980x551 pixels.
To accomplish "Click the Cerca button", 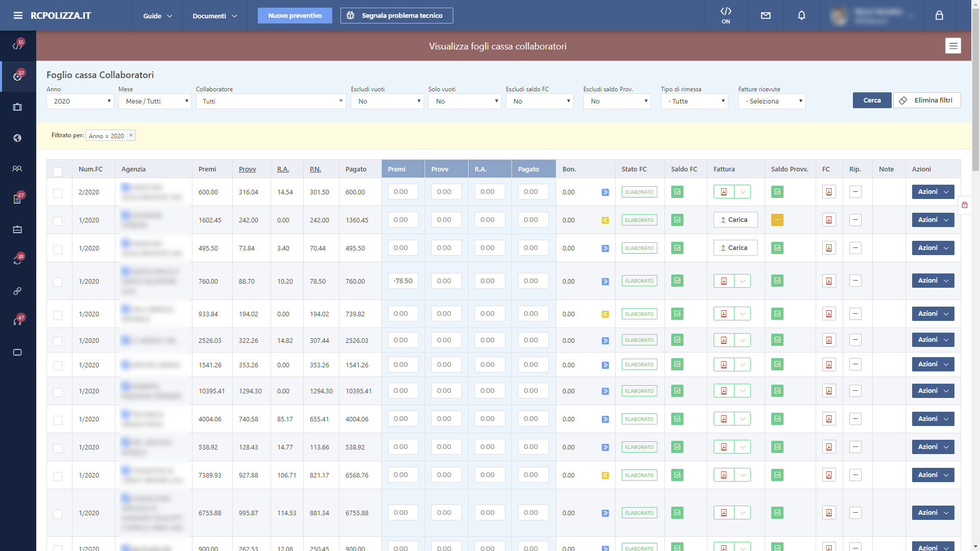I will click(872, 100).
